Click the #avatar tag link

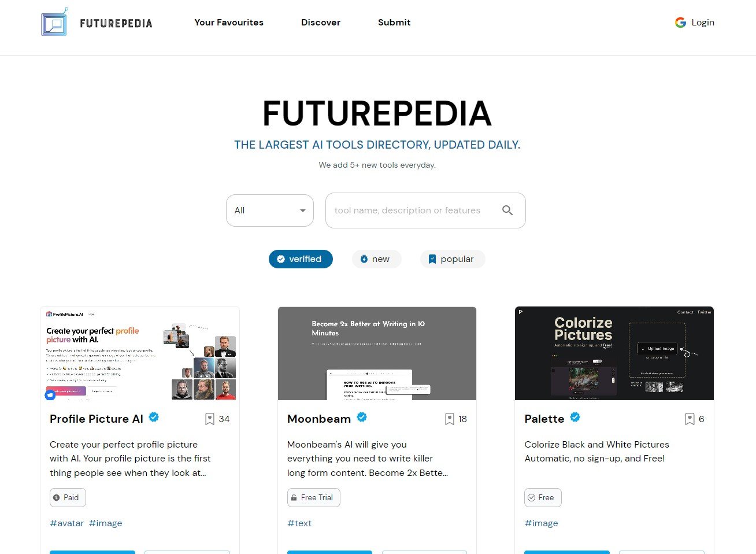(x=67, y=523)
